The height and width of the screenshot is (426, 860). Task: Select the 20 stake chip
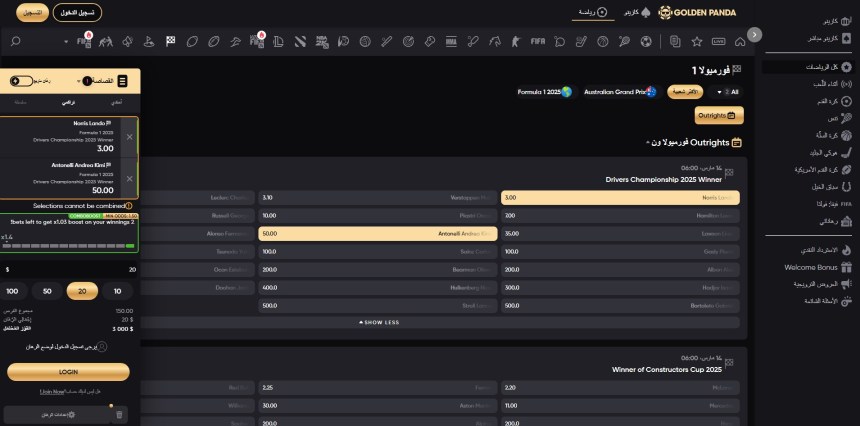coord(82,291)
